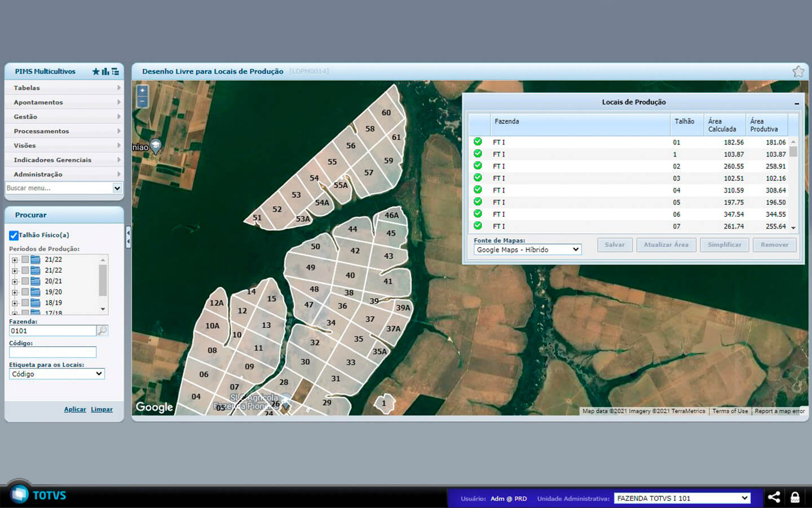
Task: Zoom out on the map
Action: coord(142,102)
